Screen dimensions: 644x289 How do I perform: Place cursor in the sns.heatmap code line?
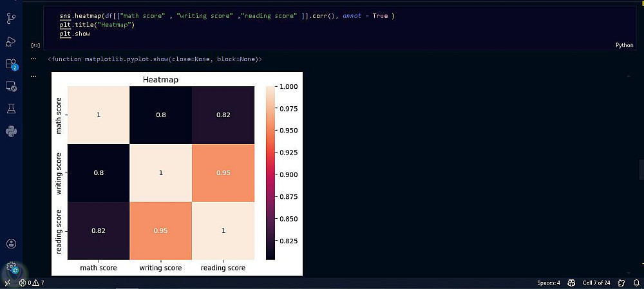pyautogui.click(x=227, y=16)
